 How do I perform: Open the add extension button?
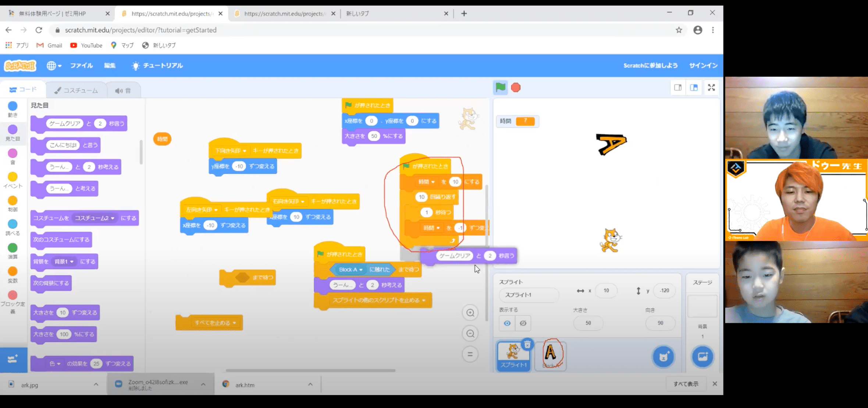point(13,359)
